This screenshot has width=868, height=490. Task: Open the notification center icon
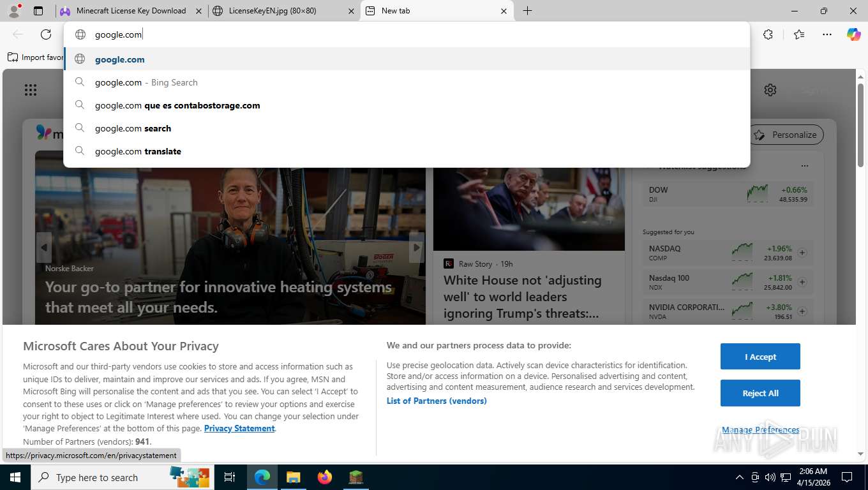point(847,477)
